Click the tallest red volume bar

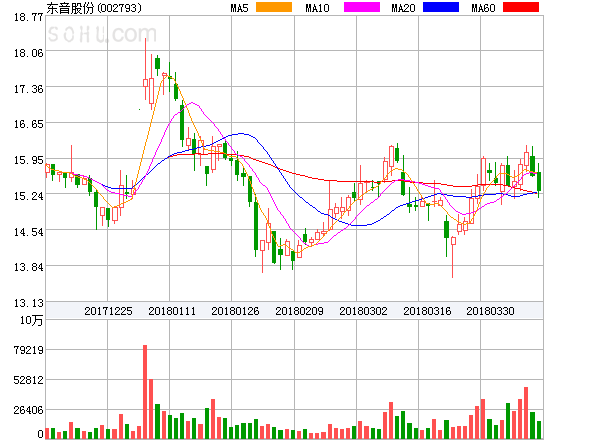coord(145,392)
